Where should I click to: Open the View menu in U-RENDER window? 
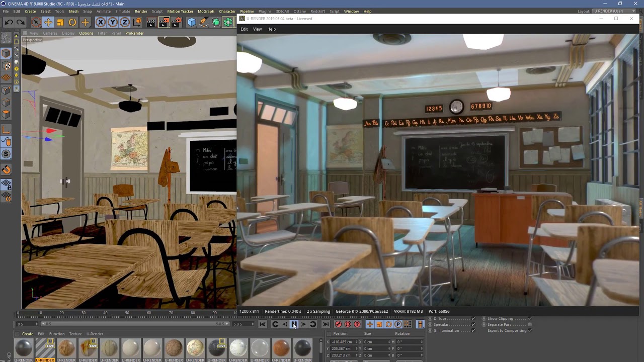coord(257,29)
